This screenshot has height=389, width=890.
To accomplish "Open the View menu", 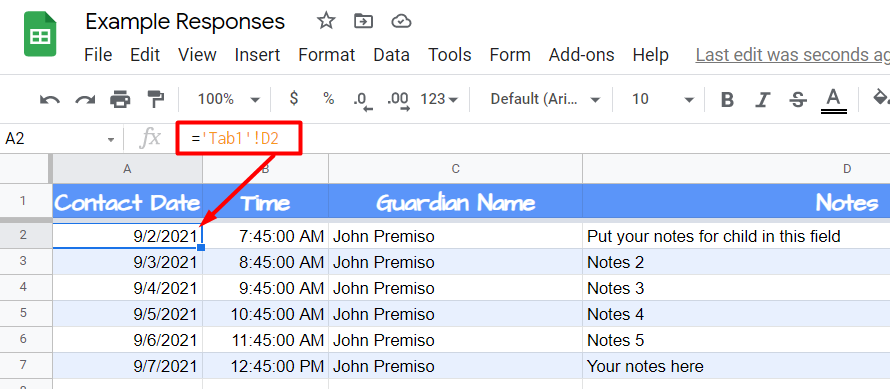I will pyautogui.click(x=197, y=55).
